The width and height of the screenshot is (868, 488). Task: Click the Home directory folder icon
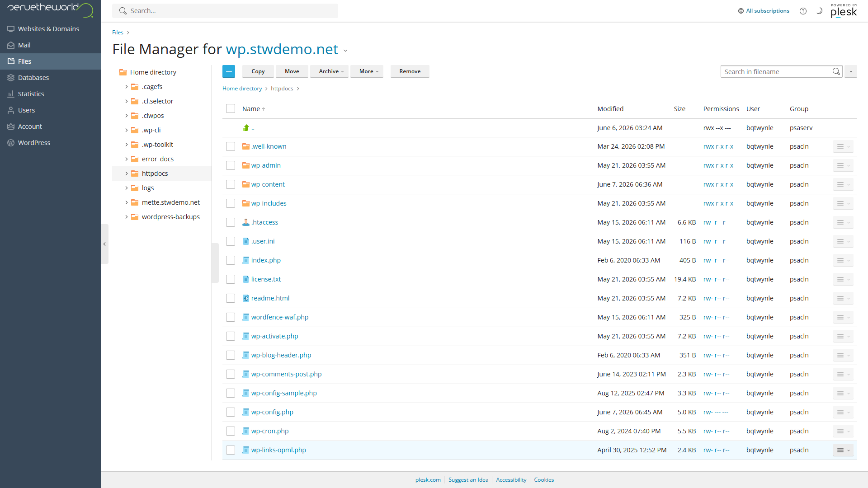click(x=123, y=72)
